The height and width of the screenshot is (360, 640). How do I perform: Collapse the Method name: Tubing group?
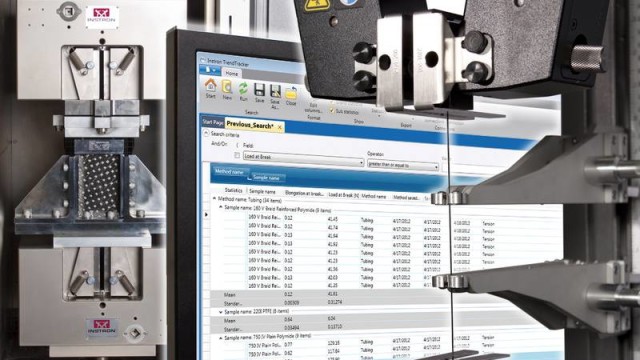214,198
